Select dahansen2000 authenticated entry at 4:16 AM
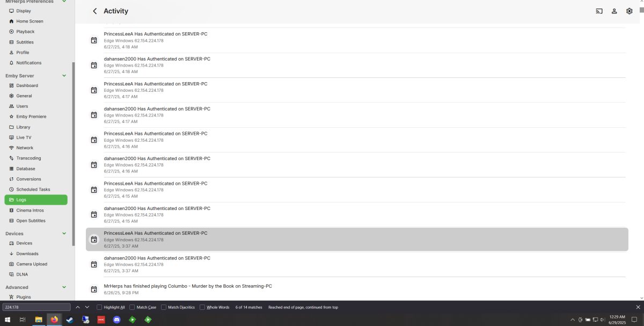The width and height of the screenshot is (644, 326). (357, 165)
